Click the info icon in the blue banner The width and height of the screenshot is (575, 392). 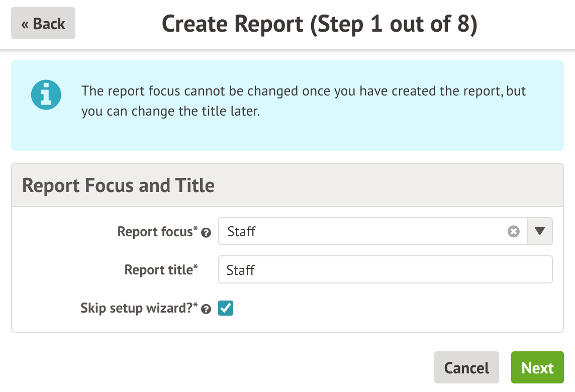pyautogui.click(x=46, y=95)
